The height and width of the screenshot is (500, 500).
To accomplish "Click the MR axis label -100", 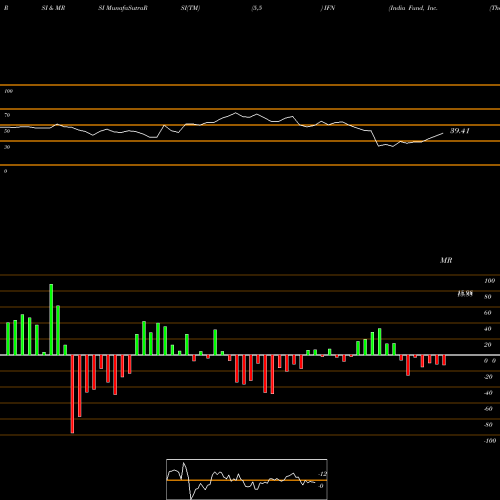I will pos(490,441).
